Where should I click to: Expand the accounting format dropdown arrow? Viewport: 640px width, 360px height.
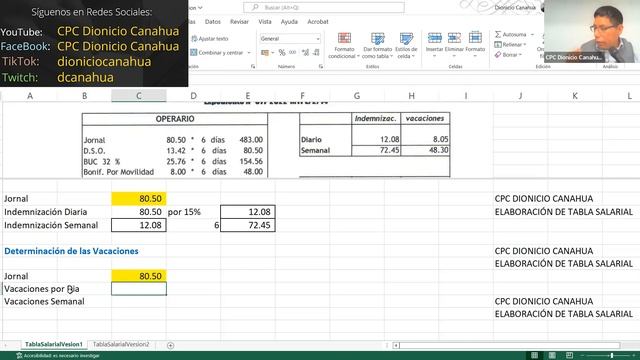pos(272,53)
